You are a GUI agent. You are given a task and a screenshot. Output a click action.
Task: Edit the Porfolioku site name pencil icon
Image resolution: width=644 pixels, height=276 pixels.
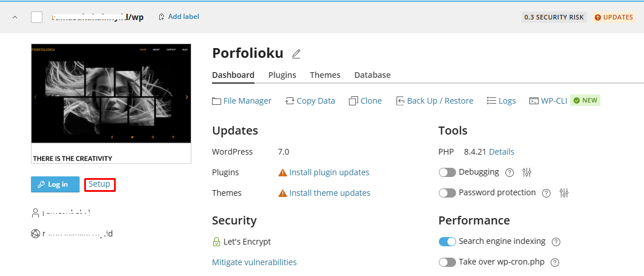pos(296,54)
